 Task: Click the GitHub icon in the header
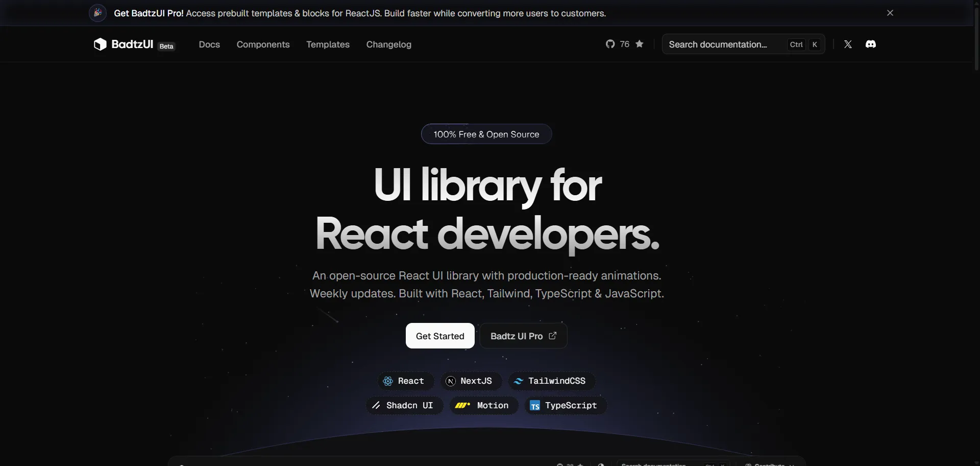point(611,44)
